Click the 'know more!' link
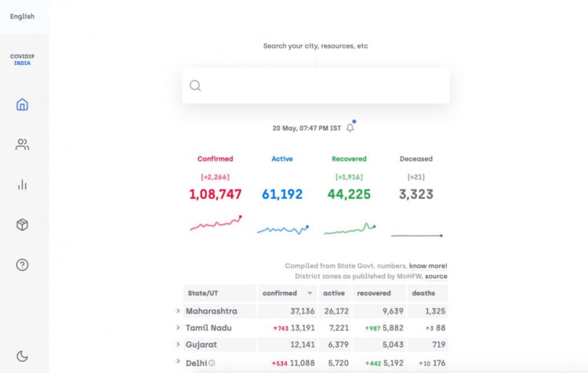Viewport: 588px width, 373px height. click(x=428, y=266)
